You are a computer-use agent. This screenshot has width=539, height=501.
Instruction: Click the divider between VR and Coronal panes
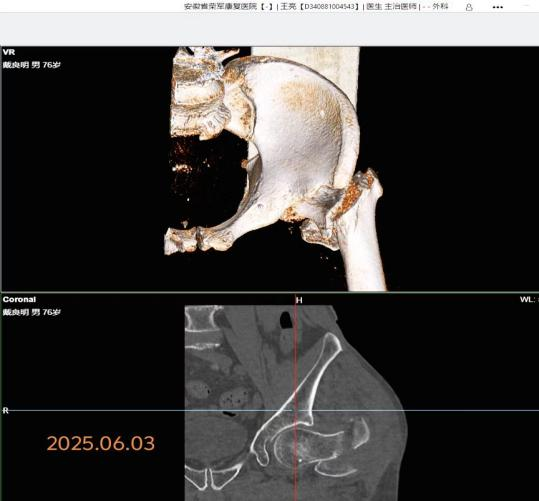click(x=270, y=292)
